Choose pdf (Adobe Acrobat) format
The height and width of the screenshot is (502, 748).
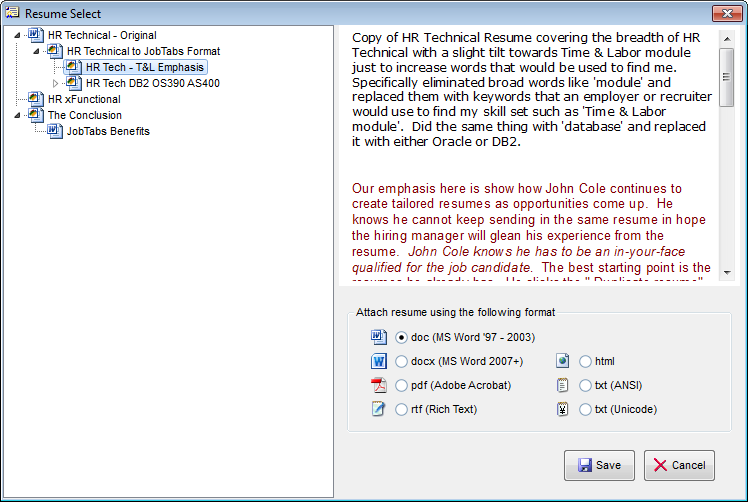(x=401, y=386)
